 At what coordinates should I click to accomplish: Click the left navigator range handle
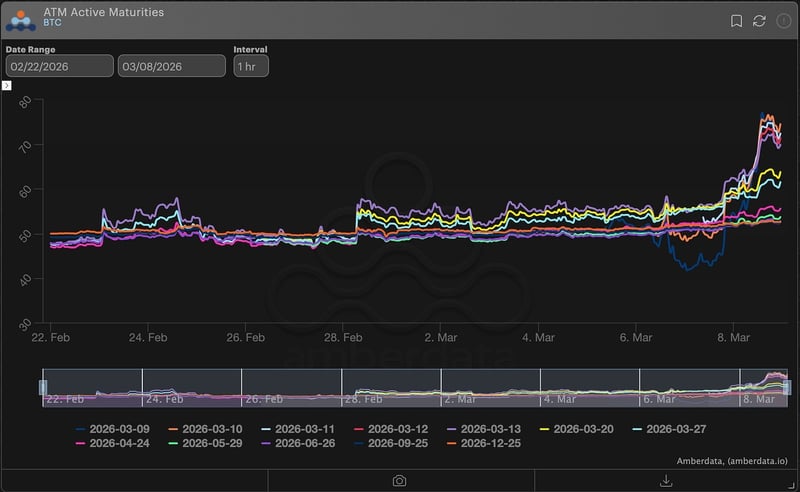pos(43,387)
